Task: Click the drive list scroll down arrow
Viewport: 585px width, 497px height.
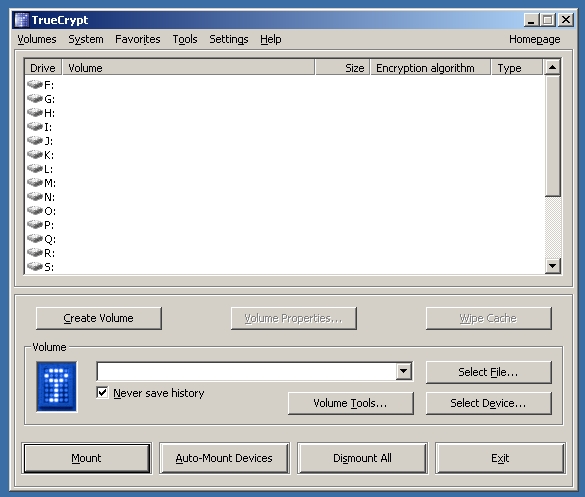Action: (553, 266)
